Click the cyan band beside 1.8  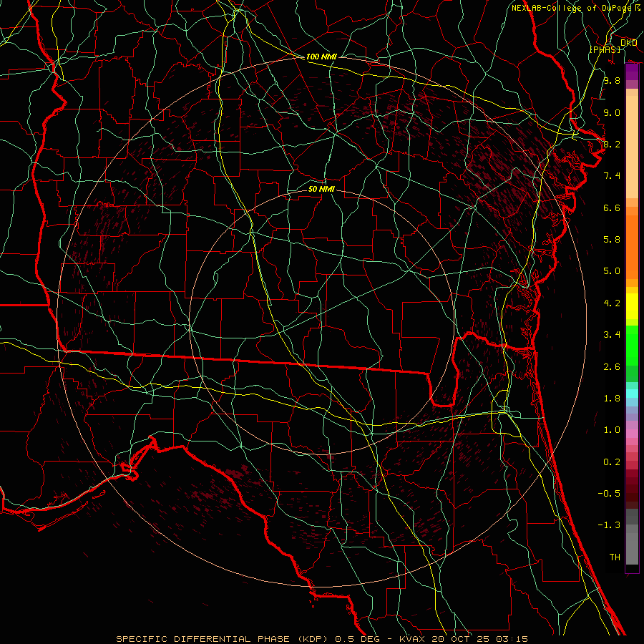tap(632, 394)
